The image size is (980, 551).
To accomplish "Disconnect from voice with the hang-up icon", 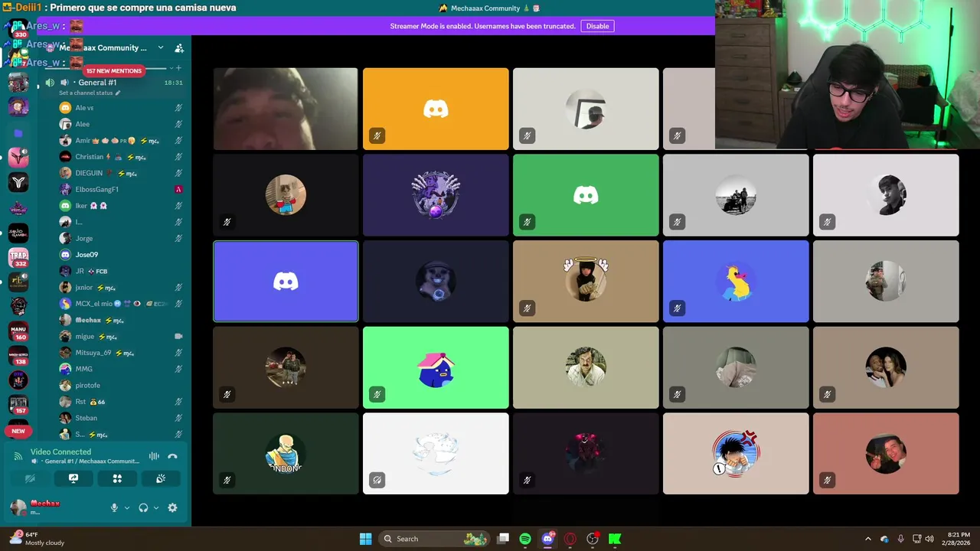I will [x=172, y=456].
